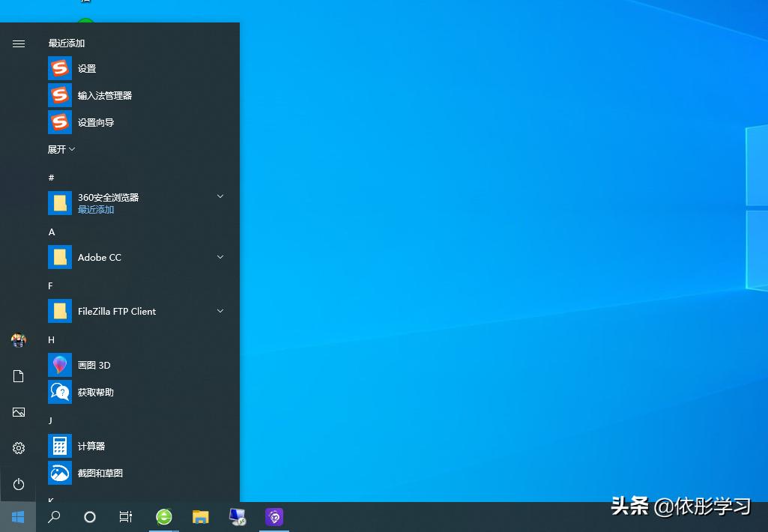This screenshot has height=532, width=768.
Task: Expand the Adobe CC group
Action: click(220, 257)
